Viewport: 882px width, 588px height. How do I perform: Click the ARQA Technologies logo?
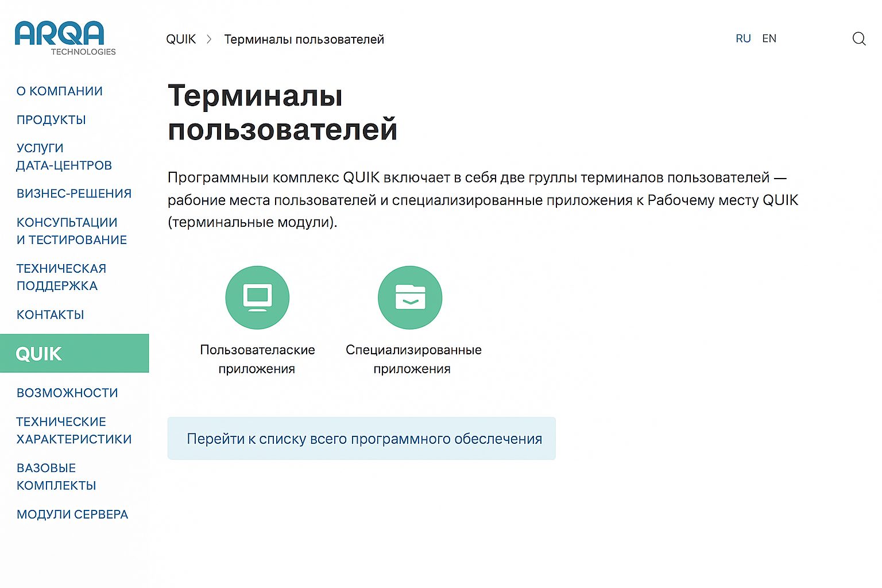tap(65, 38)
